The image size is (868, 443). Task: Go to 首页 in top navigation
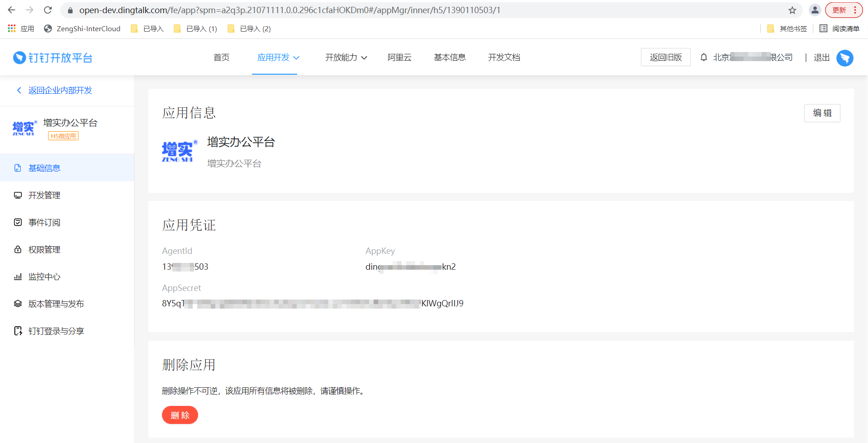point(221,57)
